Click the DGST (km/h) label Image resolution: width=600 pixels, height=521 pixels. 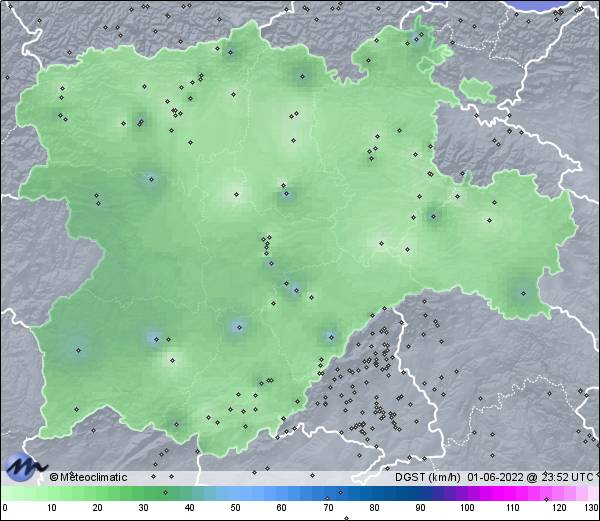click(x=428, y=477)
